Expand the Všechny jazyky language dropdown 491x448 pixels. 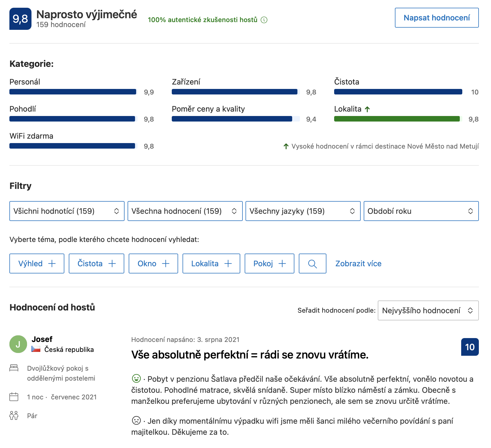tap(303, 211)
